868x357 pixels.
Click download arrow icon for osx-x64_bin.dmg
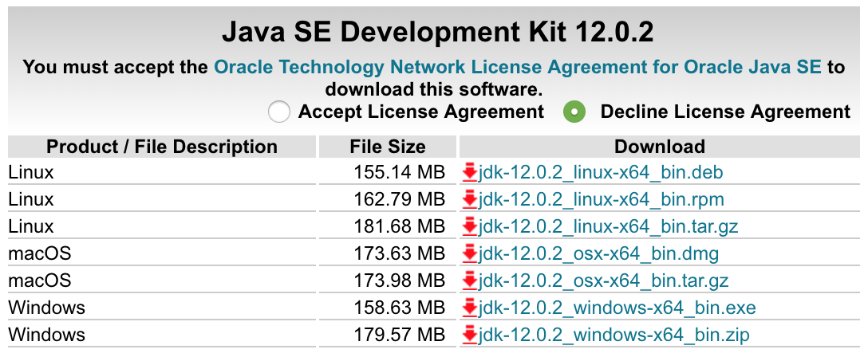[469, 254]
